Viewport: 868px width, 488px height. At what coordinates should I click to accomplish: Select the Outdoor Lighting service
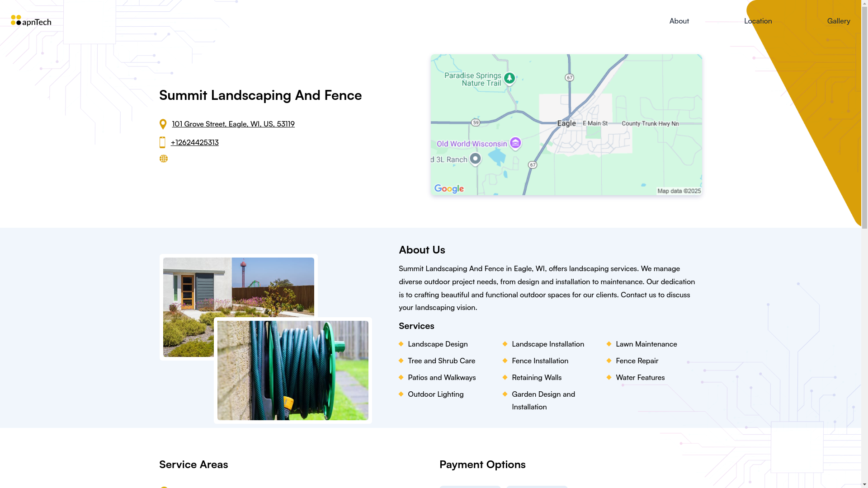(436, 394)
